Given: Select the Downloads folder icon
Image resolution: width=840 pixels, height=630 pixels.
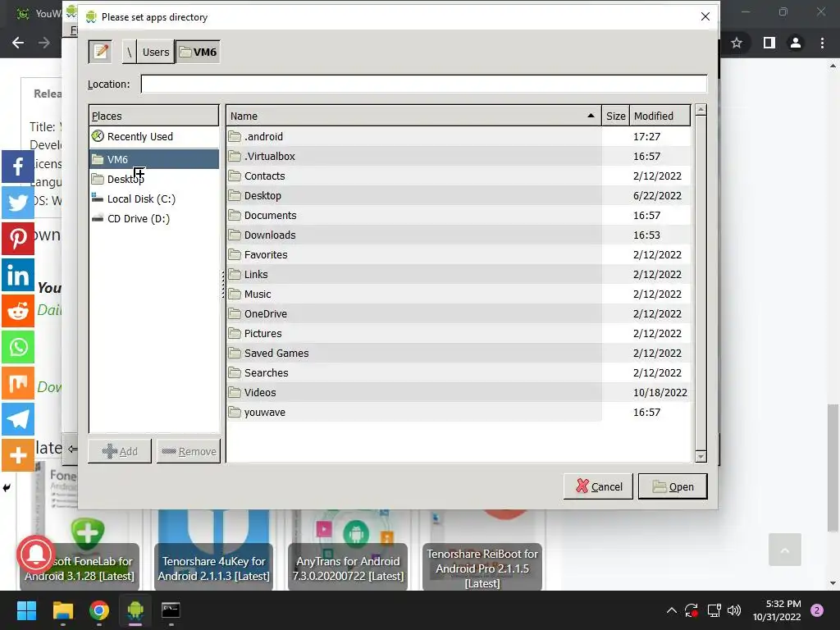Looking at the screenshot, I should [235, 235].
